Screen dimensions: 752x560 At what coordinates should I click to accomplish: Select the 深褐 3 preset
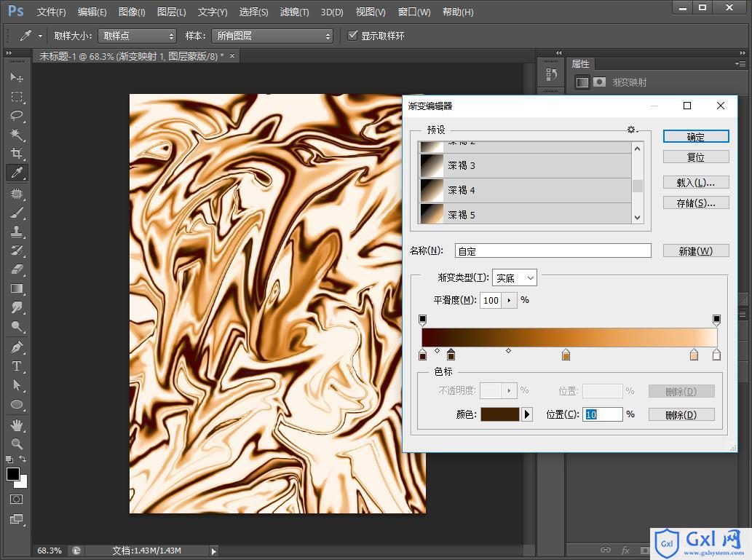[x=525, y=165]
